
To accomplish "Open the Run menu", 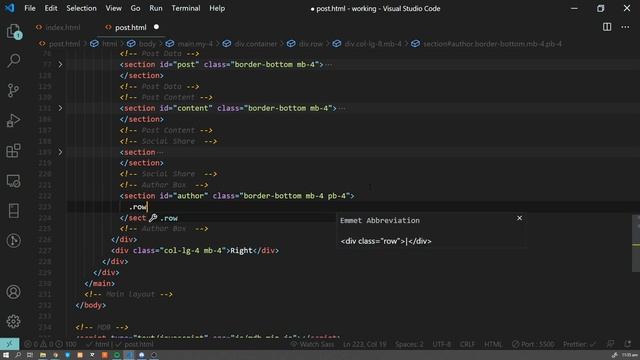I will (x=156, y=8).
